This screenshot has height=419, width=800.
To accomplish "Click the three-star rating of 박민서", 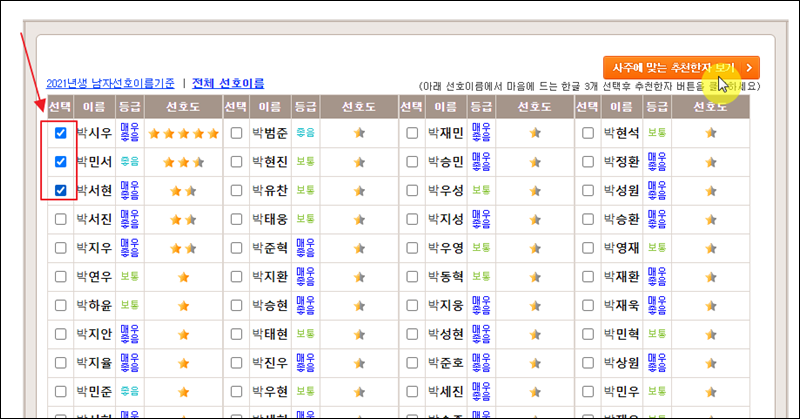I will click(x=184, y=162).
